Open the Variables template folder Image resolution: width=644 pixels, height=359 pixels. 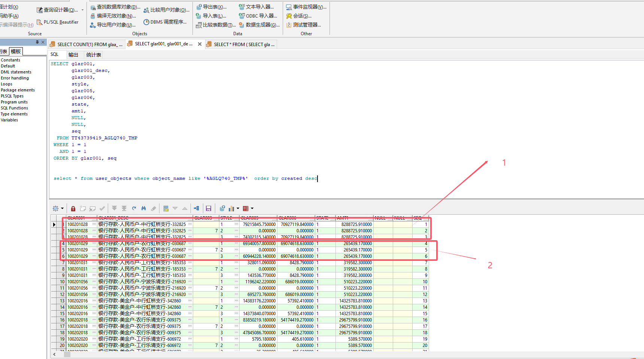pos(9,120)
